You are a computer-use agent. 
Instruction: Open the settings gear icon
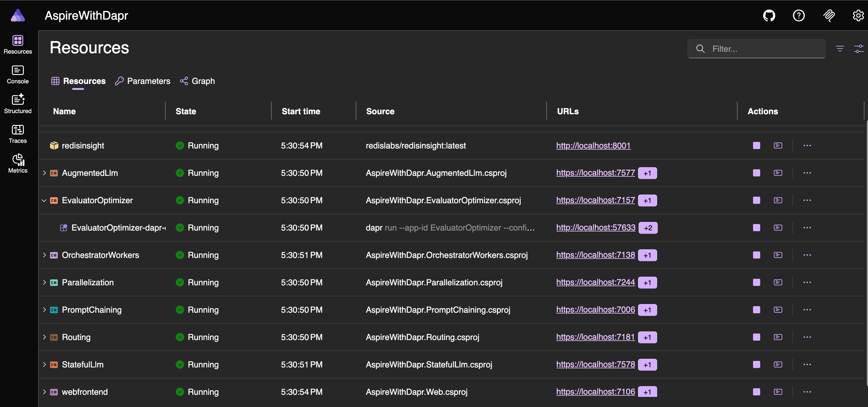coord(858,15)
